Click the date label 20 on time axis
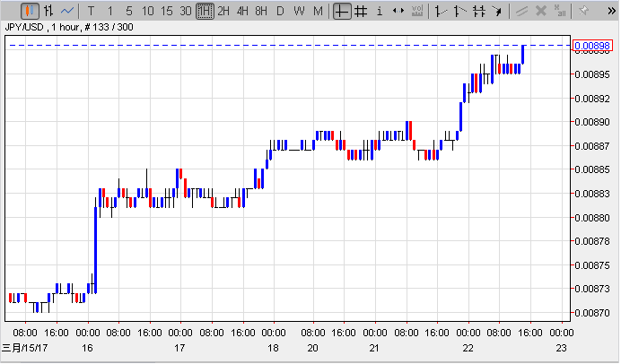621x364 pixels. 312,348
